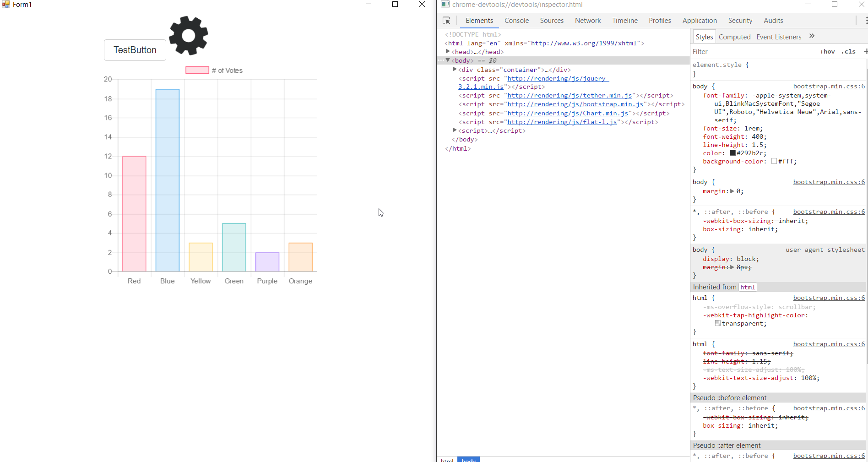Image resolution: width=868 pixels, height=462 pixels.
Task: Click the Yellow bar in the chart
Action: click(x=201, y=257)
